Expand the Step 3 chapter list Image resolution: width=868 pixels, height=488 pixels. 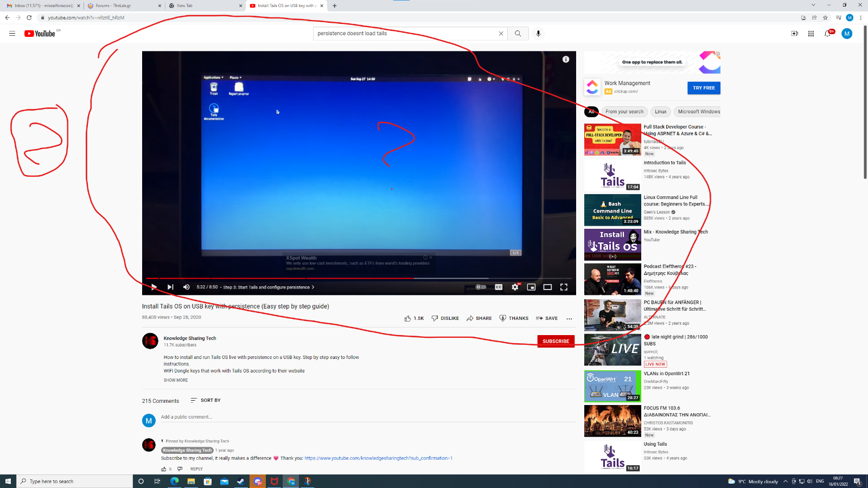click(x=269, y=287)
